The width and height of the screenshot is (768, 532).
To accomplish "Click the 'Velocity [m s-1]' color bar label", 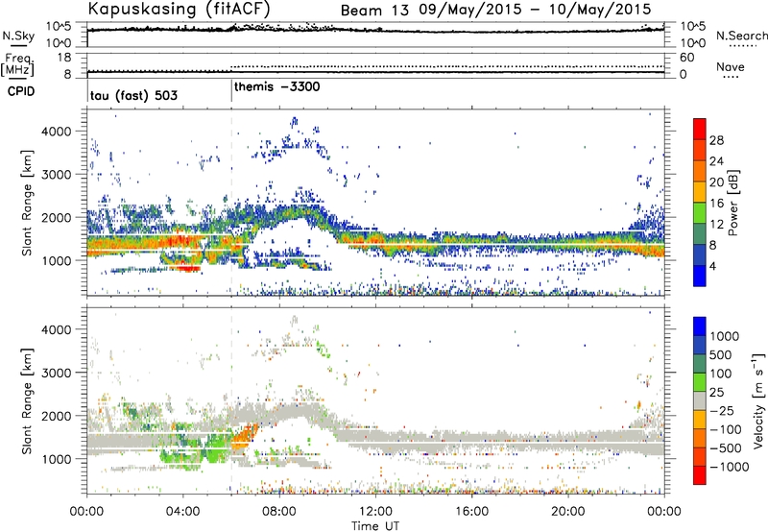I will pyautogui.click(x=758, y=399).
